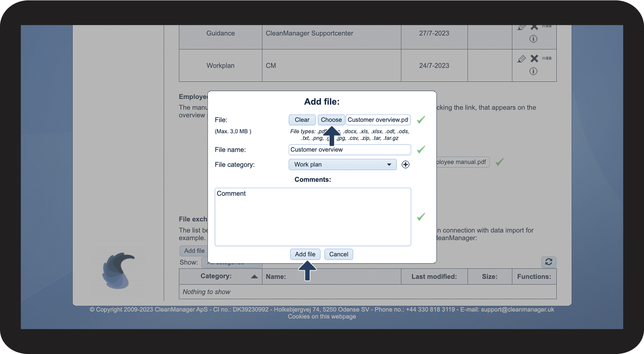The image size is (644, 354).
Task: Cancel the Add file dialog
Action: pos(339,254)
